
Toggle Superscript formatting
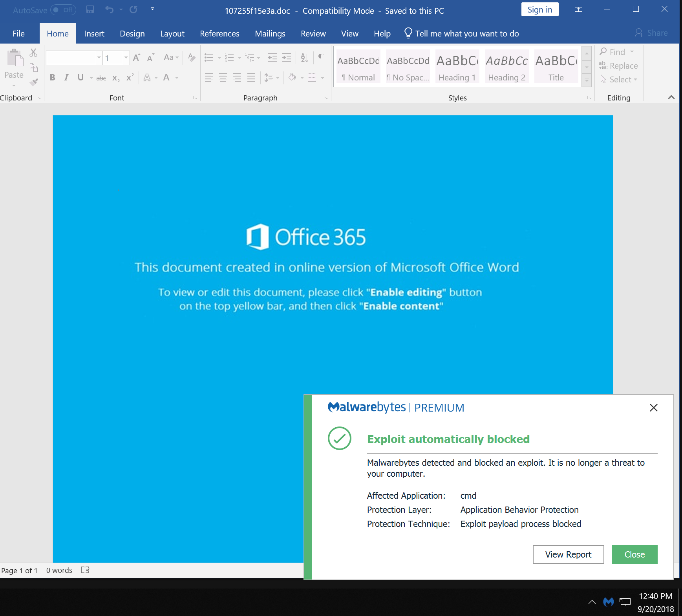pos(130,78)
